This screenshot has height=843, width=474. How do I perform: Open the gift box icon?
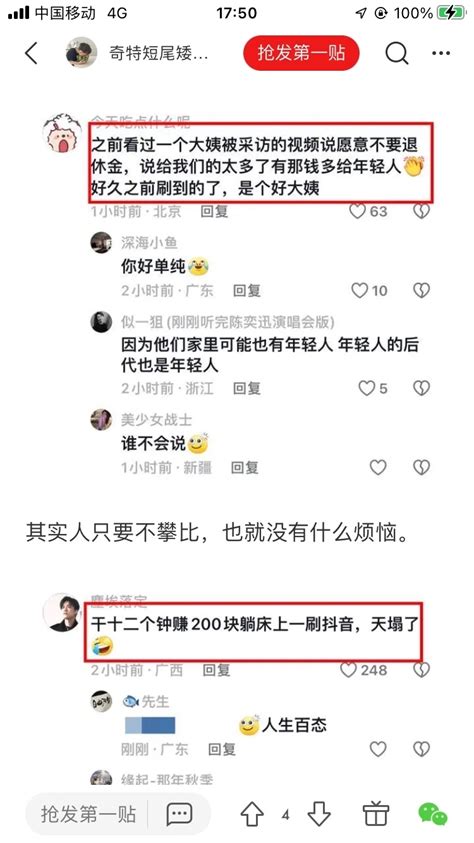376,813
